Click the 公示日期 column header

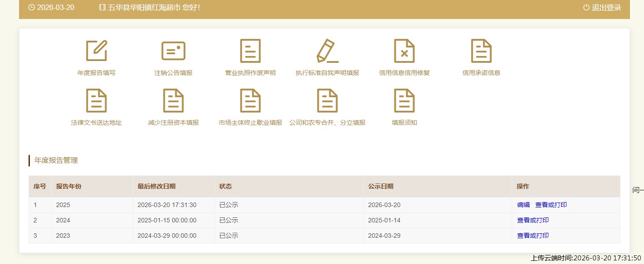380,186
